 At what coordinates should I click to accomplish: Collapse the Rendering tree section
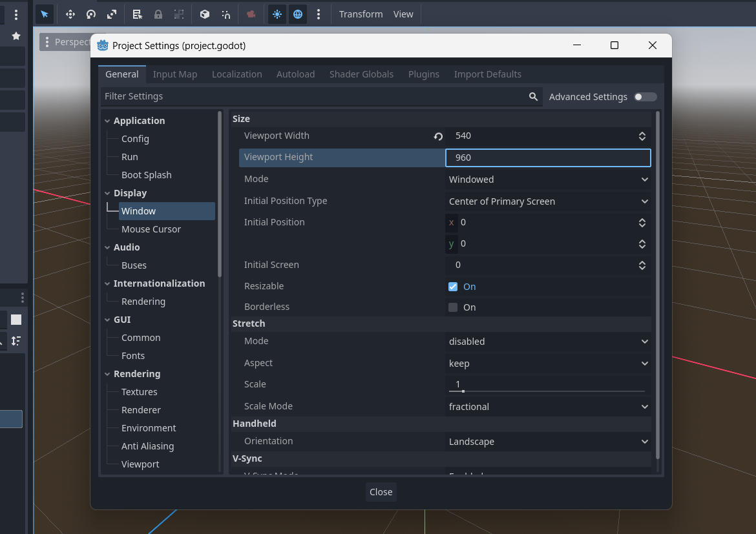coord(107,374)
